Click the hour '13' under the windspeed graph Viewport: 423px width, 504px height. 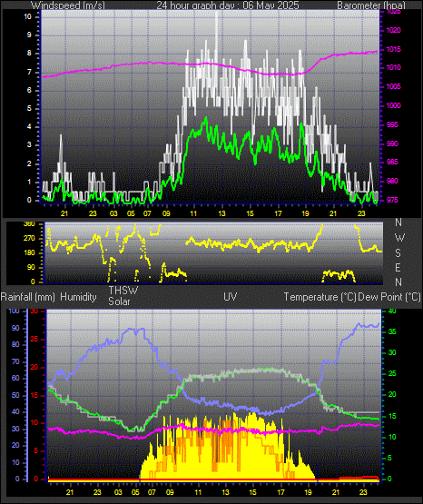pyautogui.click(x=221, y=213)
